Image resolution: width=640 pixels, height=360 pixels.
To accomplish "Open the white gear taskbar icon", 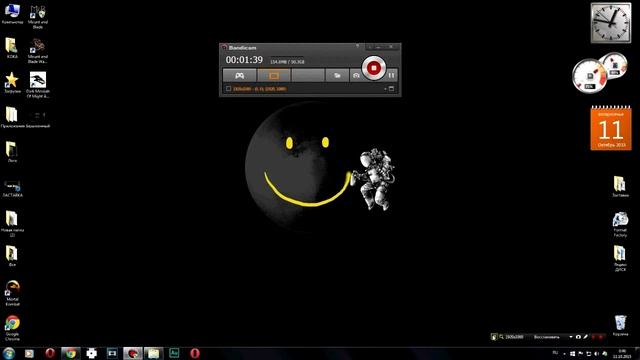I will 92,353.
